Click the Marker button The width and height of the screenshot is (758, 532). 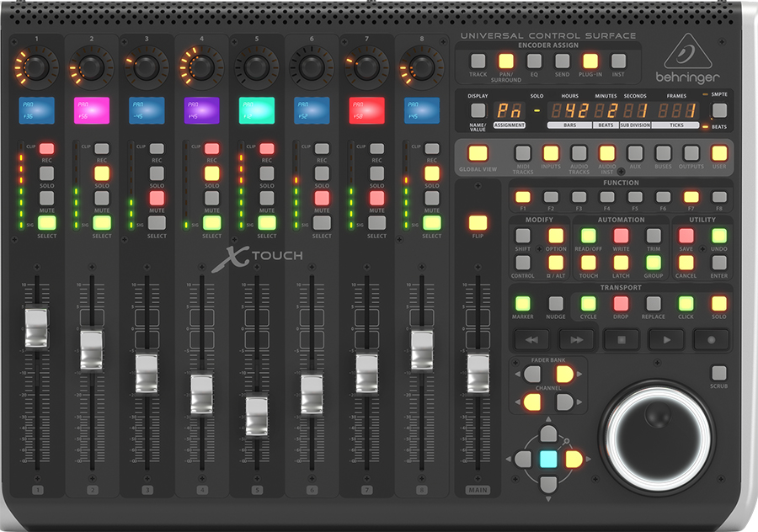pos(522,303)
